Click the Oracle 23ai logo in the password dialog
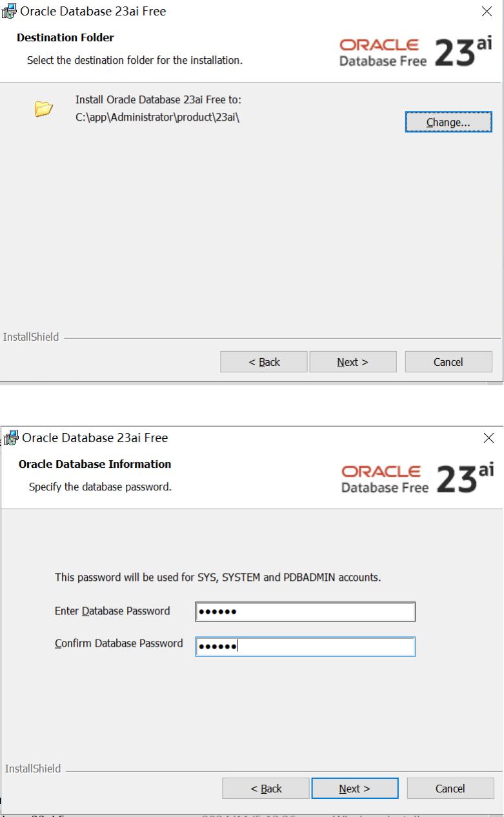Screen dimensions: 504x817 click(418, 476)
